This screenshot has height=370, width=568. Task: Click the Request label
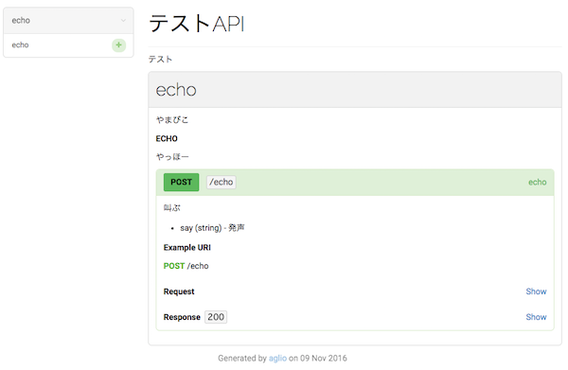tap(179, 291)
